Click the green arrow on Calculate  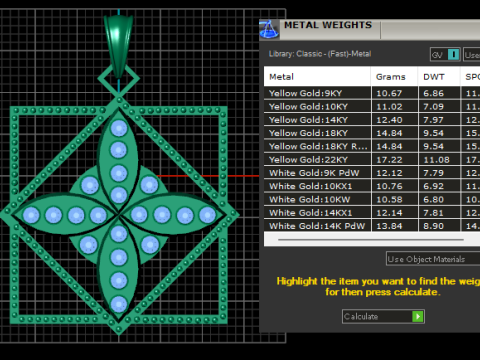(x=418, y=316)
